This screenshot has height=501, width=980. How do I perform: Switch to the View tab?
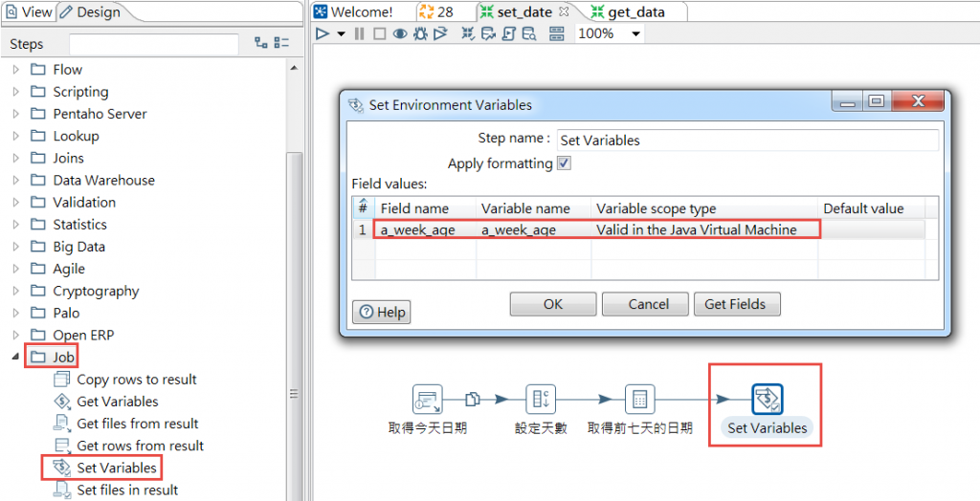click(29, 11)
